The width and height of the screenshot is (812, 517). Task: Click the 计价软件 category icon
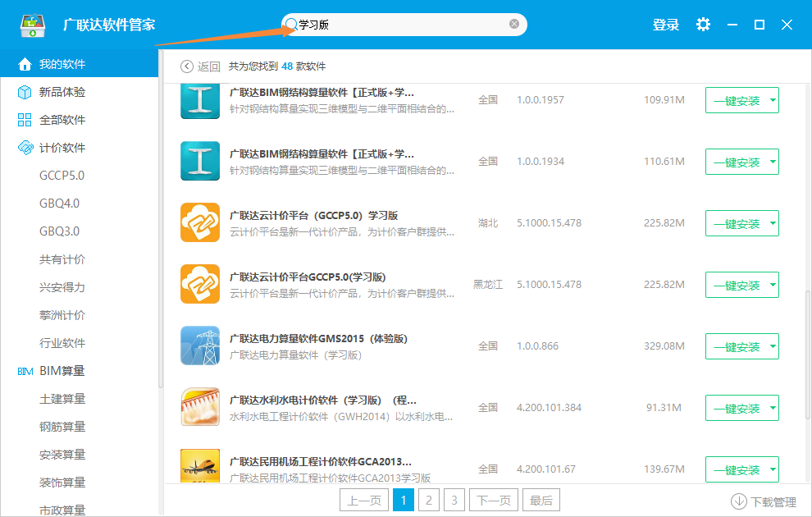click(25, 148)
